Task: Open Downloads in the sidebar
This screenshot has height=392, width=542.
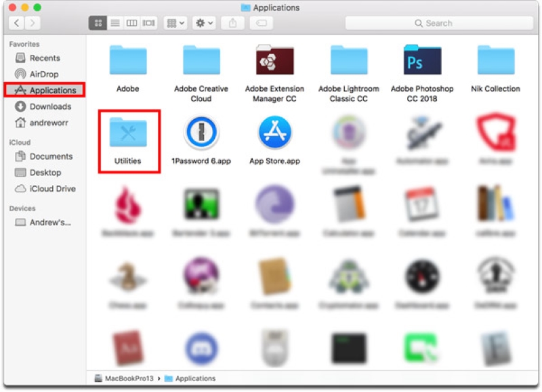Action: click(x=44, y=106)
